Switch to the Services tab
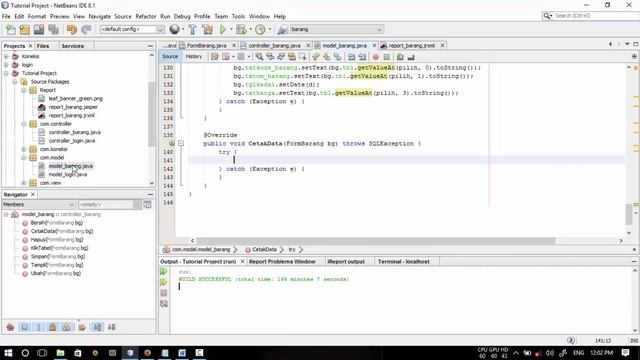 point(73,46)
